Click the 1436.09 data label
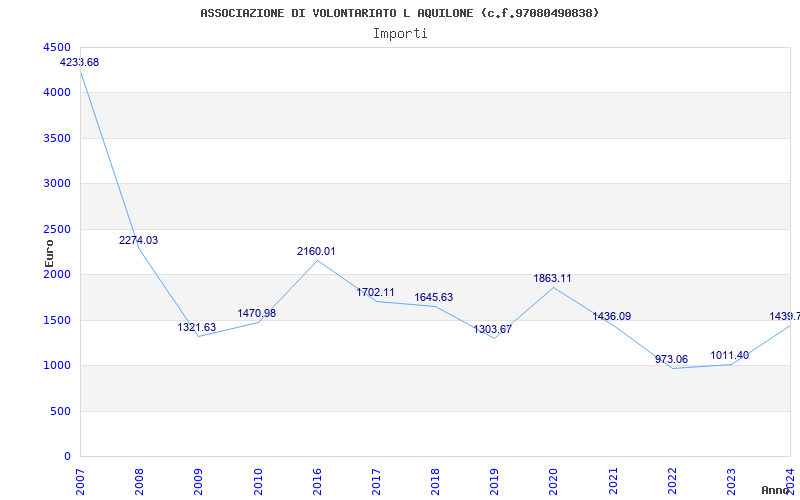Screen dimensions: 800x500 [611, 316]
